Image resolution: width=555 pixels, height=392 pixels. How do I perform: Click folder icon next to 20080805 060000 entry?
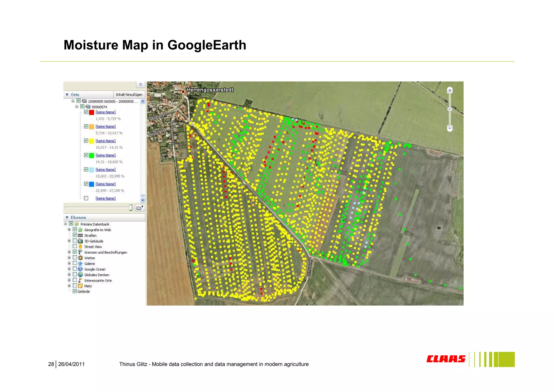pyautogui.click(x=84, y=101)
